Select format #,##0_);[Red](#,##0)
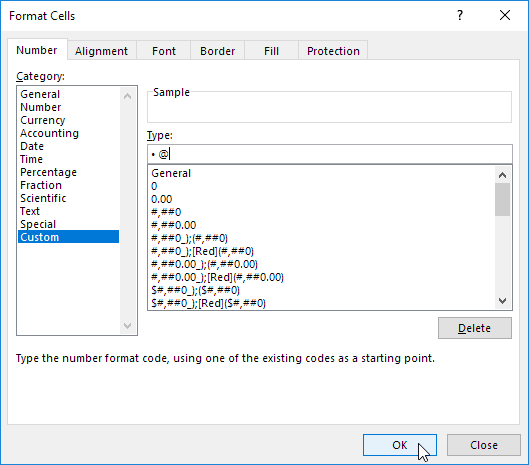The image size is (529, 465). [322, 251]
